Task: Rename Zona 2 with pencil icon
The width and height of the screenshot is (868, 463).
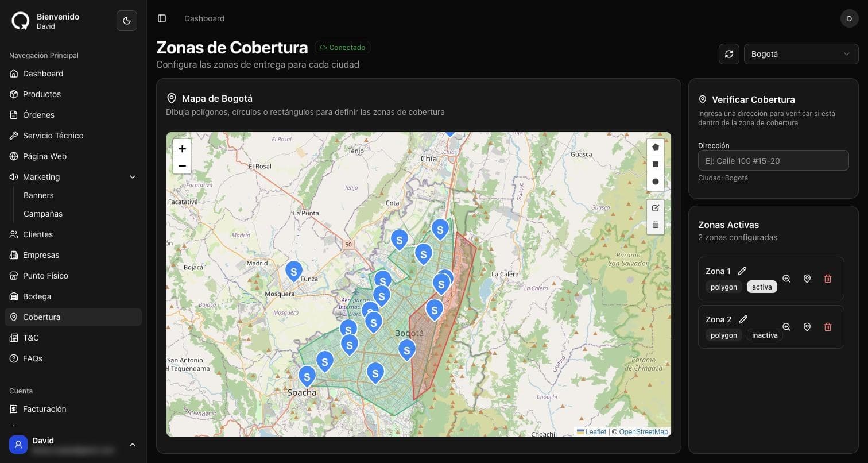Action: pos(743,319)
